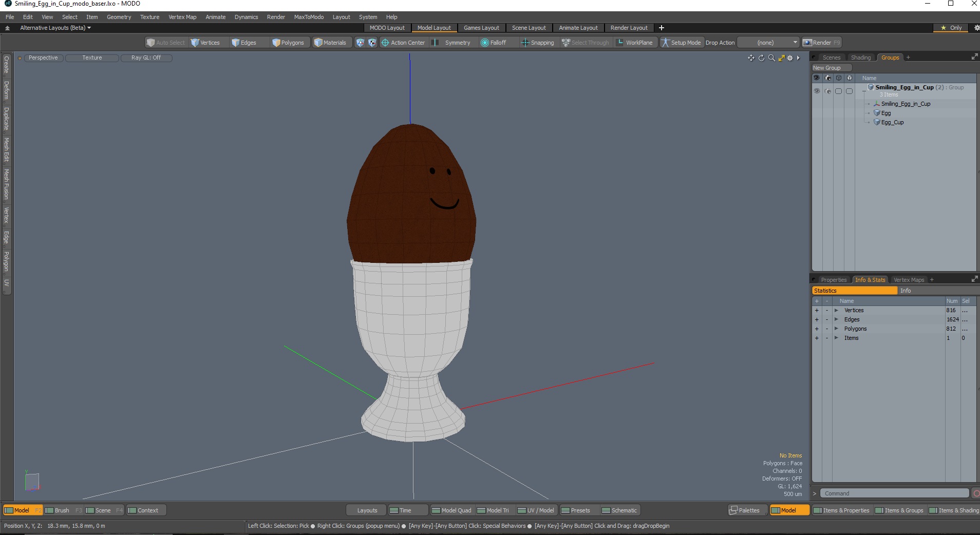Viewport: 980px width, 535px height.
Task: Click the Model Quad layout button
Action: (451, 510)
